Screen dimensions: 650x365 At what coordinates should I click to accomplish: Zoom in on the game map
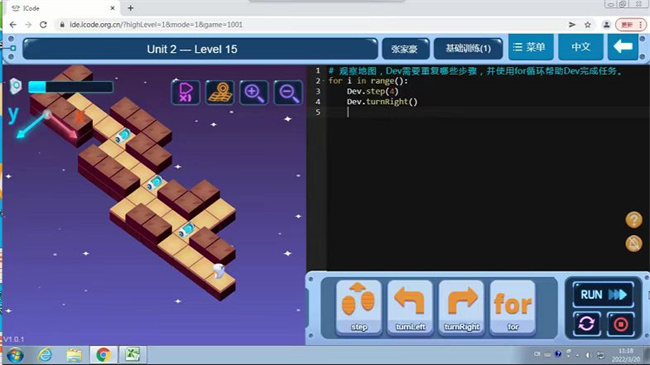[254, 92]
